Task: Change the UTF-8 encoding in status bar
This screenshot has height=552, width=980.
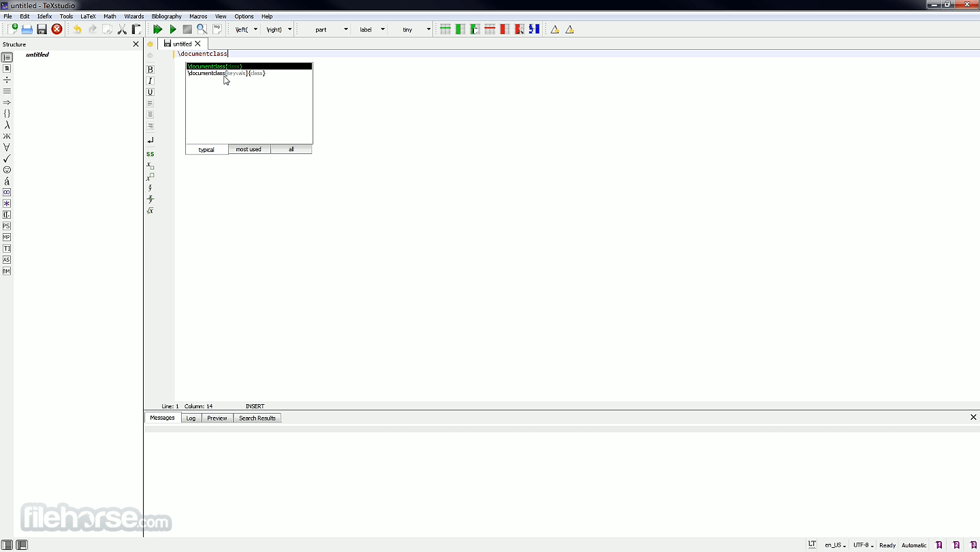Action: click(863, 545)
